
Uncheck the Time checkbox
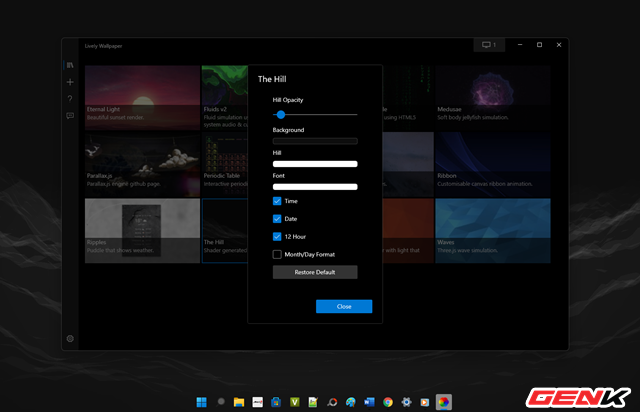point(277,201)
